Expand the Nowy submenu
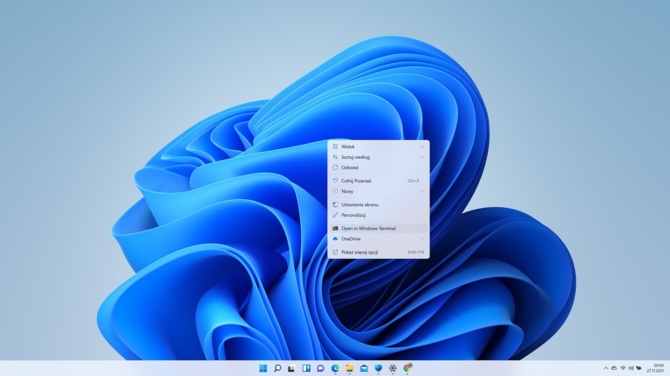This screenshot has height=376, width=670. tap(379, 191)
